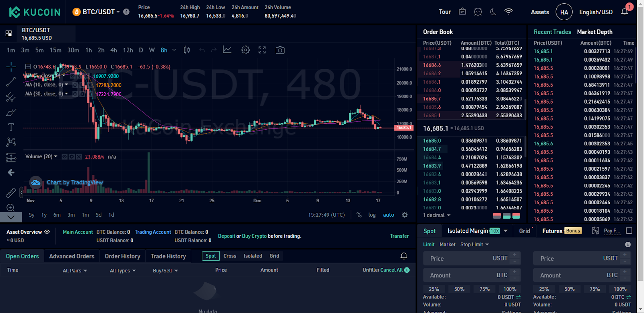Image resolution: width=644 pixels, height=313 pixels.
Task: Click the Transfer link
Action: click(x=399, y=236)
